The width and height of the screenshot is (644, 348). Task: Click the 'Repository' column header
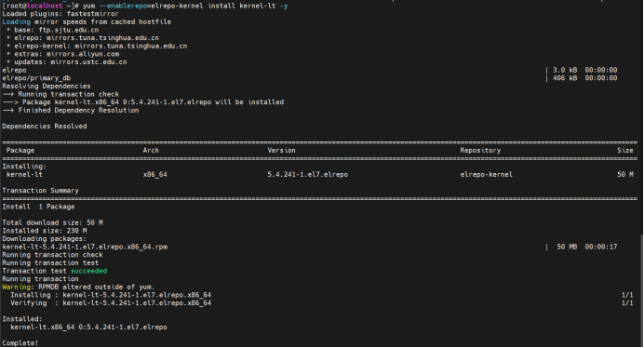point(480,151)
